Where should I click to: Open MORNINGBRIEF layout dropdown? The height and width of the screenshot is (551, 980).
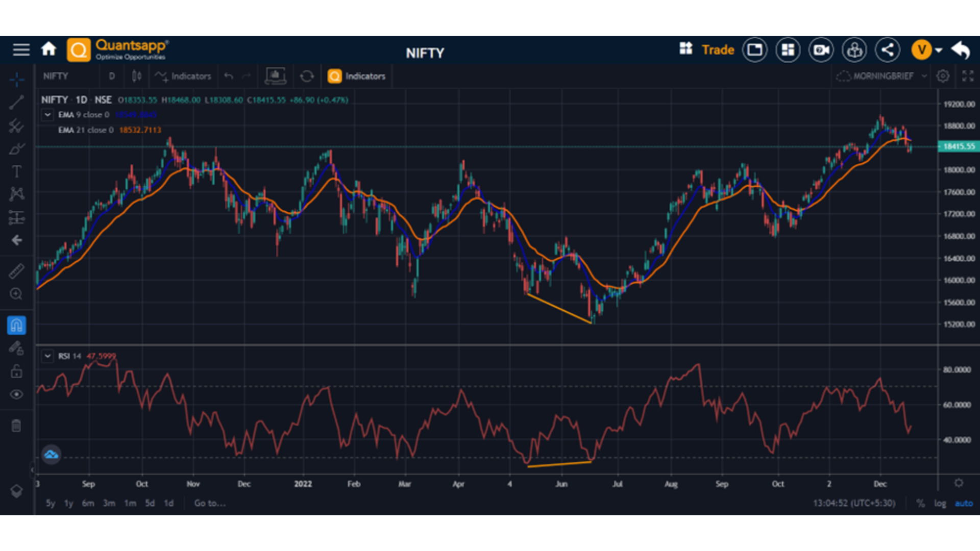882,76
